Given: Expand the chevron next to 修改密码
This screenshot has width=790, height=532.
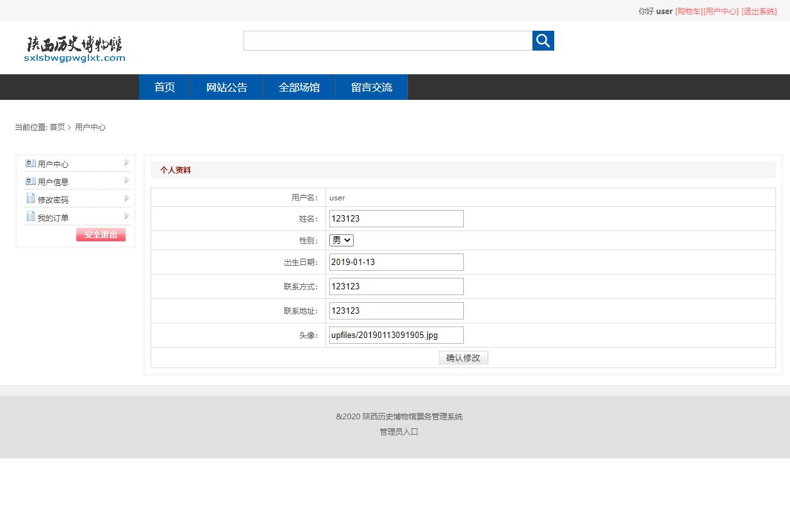Looking at the screenshot, I should (126, 198).
